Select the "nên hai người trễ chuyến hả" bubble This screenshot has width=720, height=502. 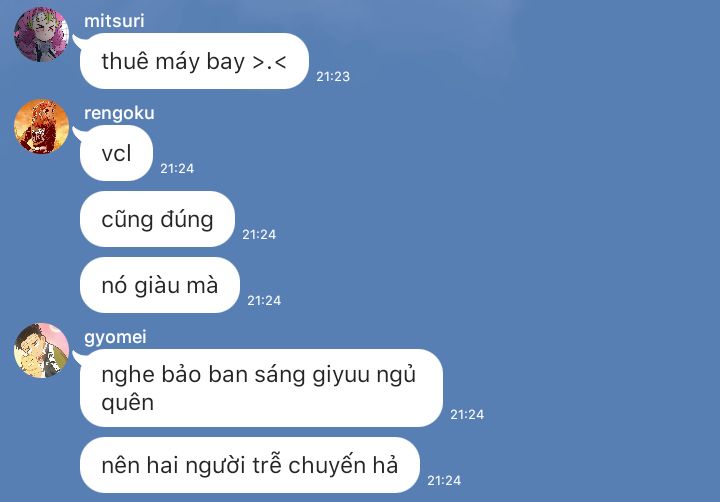tap(249, 465)
